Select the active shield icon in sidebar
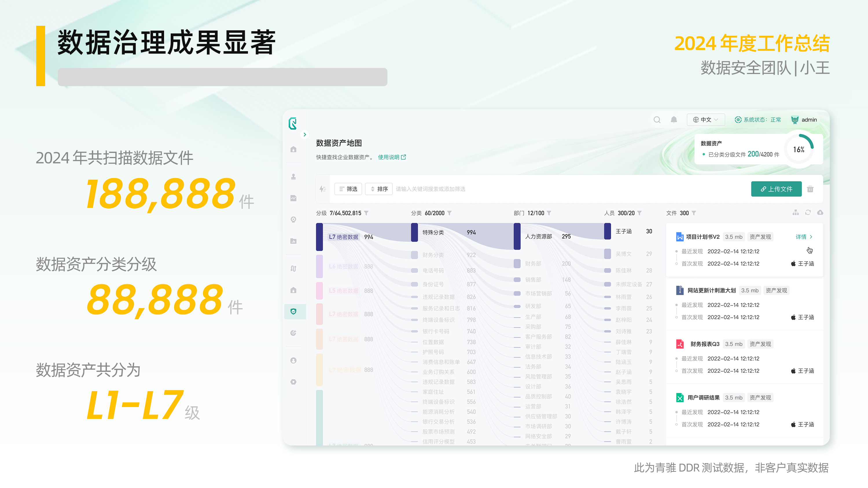Image resolution: width=868 pixels, height=488 pixels. pos(293,312)
